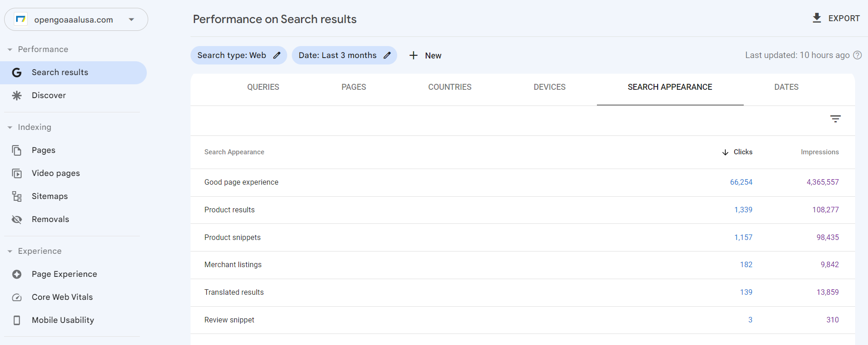Click the Export download icon
The image size is (868, 345).
(817, 18)
